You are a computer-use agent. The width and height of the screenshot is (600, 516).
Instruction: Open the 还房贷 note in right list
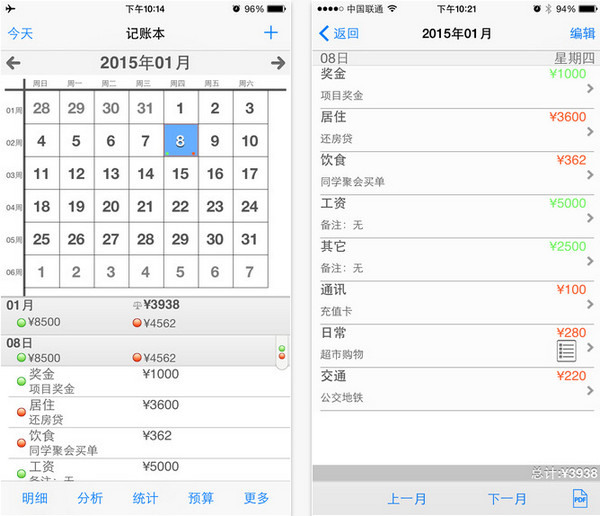pos(336,139)
